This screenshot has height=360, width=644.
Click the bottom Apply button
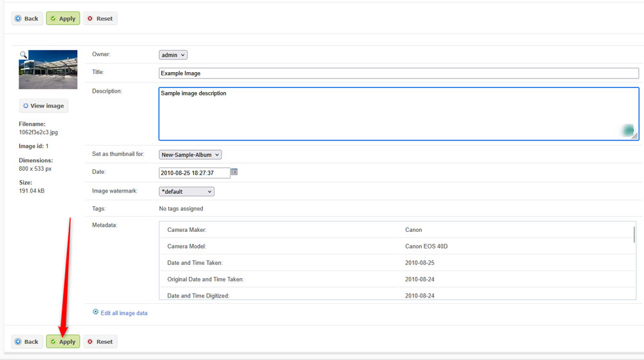tap(63, 341)
